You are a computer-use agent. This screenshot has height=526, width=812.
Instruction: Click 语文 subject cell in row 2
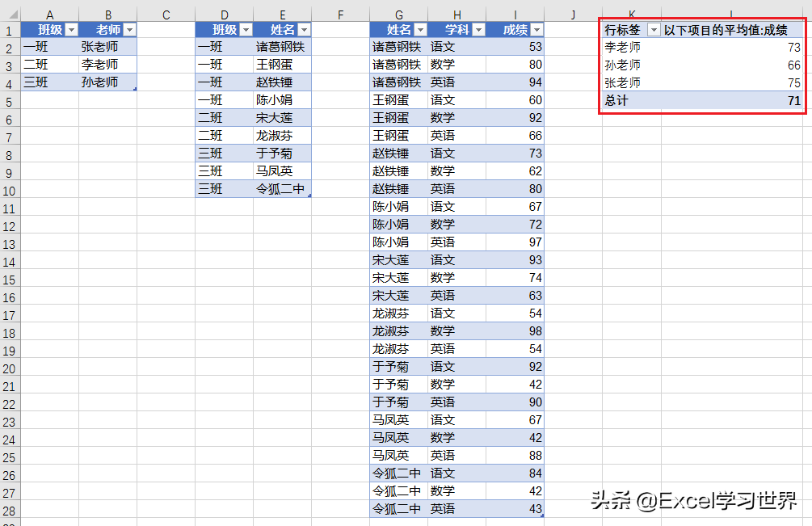pyautogui.click(x=456, y=47)
